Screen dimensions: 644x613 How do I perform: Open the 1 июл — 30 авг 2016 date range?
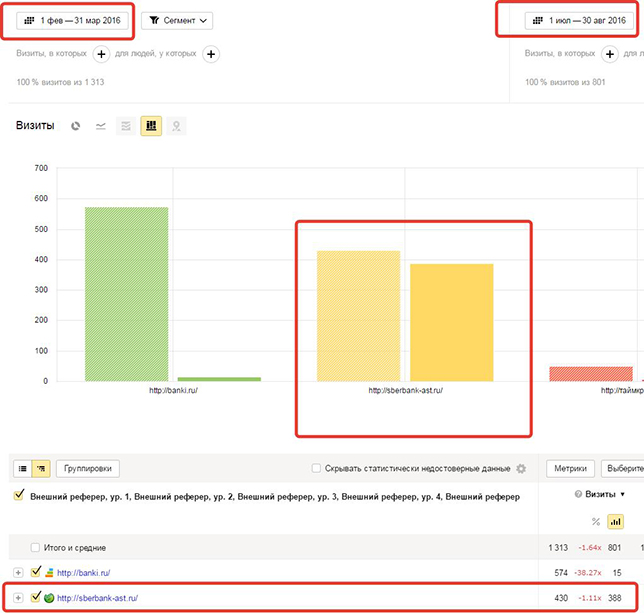[579, 21]
